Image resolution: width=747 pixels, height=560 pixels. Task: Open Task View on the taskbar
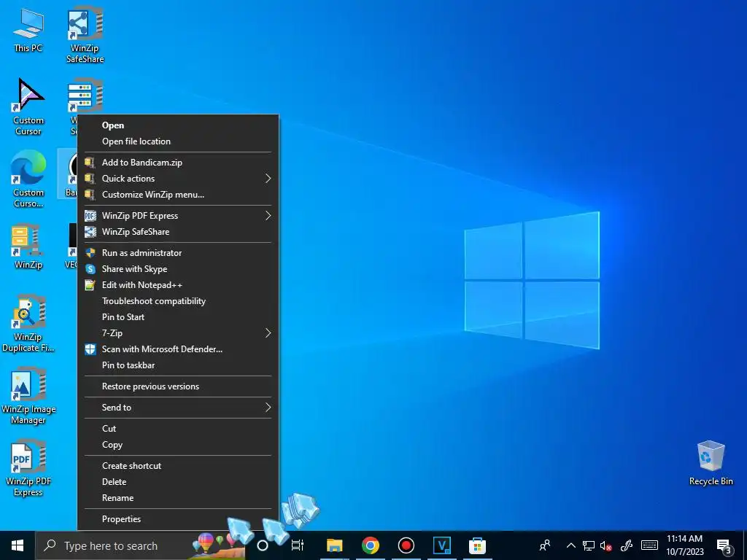pyautogui.click(x=298, y=545)
